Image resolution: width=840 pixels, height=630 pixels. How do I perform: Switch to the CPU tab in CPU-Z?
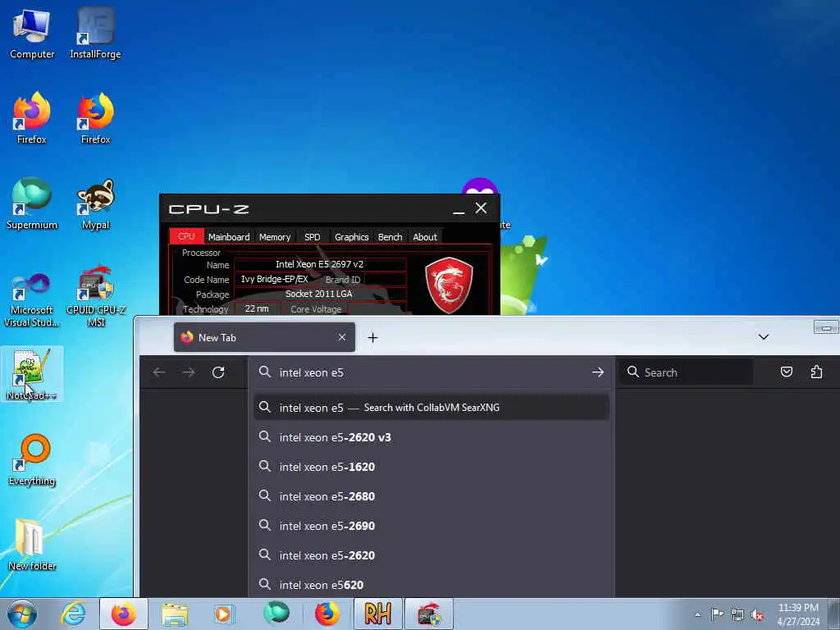[186, 236]
